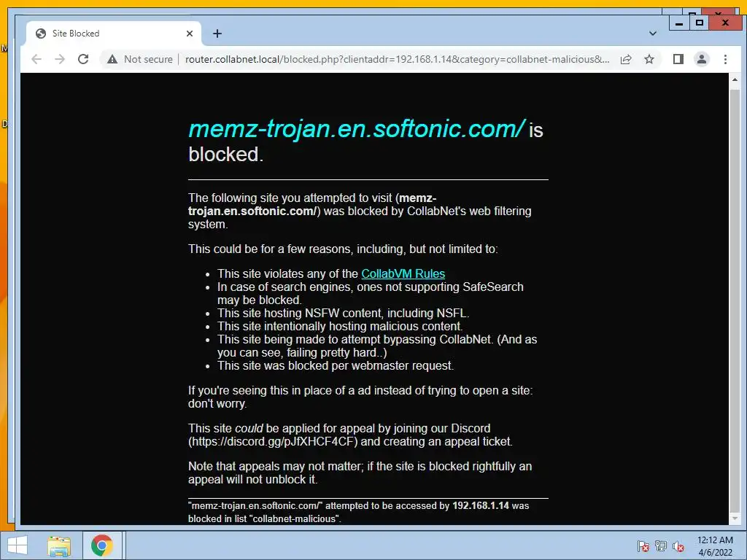
Task: Open the network tray icon
Action: click(x=660, y=546)
